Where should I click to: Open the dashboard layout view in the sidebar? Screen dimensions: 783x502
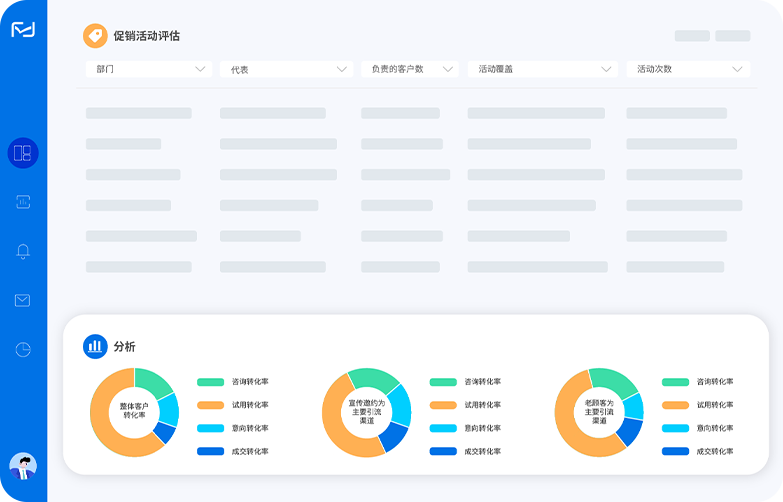tap(23, 153)
